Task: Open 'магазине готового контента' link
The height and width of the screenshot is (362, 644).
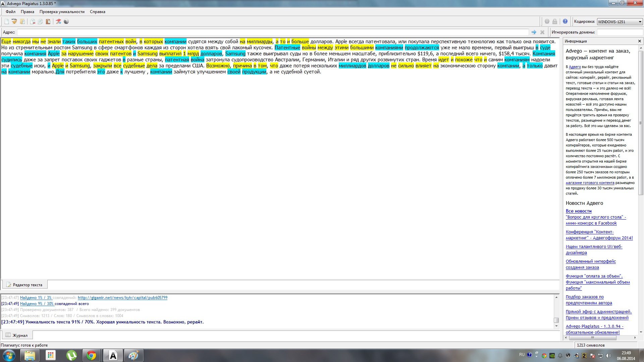Action: (590, 183)
